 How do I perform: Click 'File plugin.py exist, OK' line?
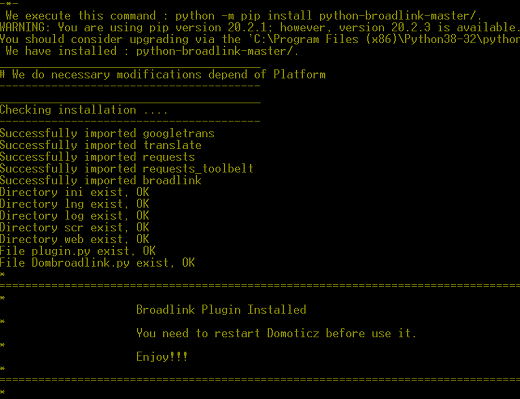pos(78,251)
